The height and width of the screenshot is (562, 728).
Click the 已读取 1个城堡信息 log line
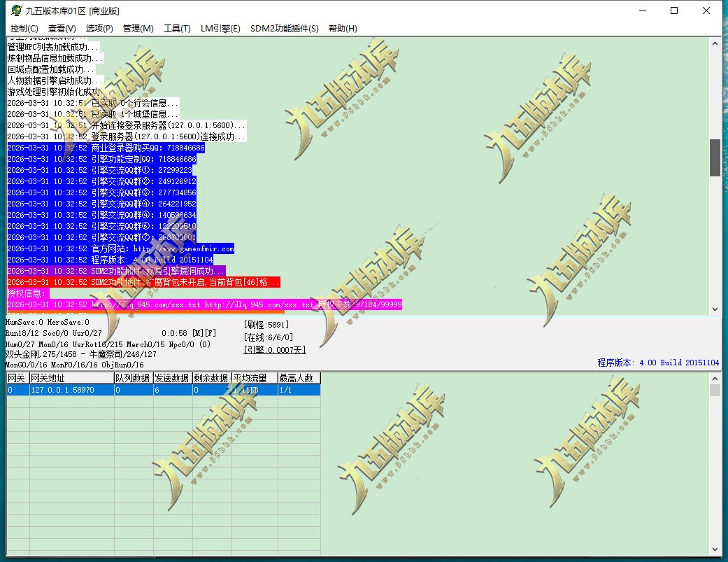coord(93,114)
